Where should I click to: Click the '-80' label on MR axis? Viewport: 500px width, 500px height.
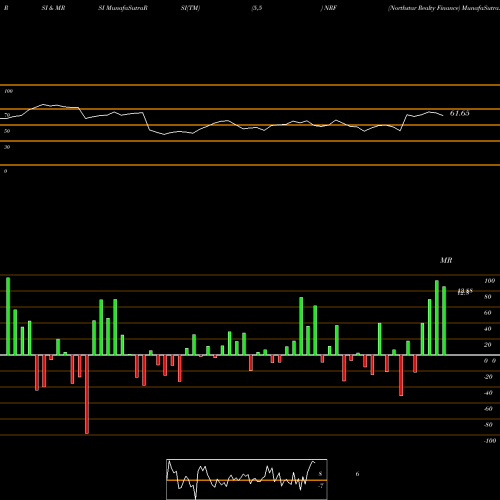pos(488,425)
